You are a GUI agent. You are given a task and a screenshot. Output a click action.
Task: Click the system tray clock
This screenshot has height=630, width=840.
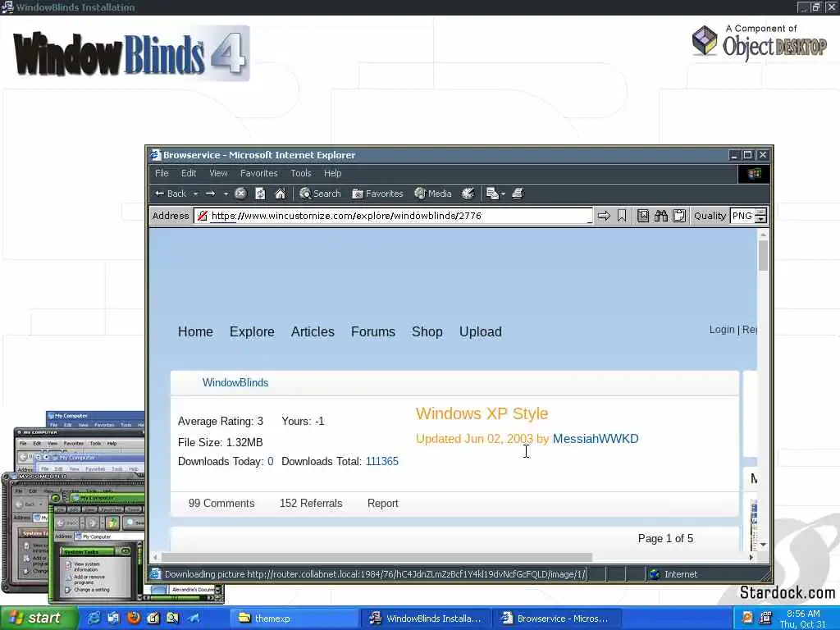coord(803,619)
